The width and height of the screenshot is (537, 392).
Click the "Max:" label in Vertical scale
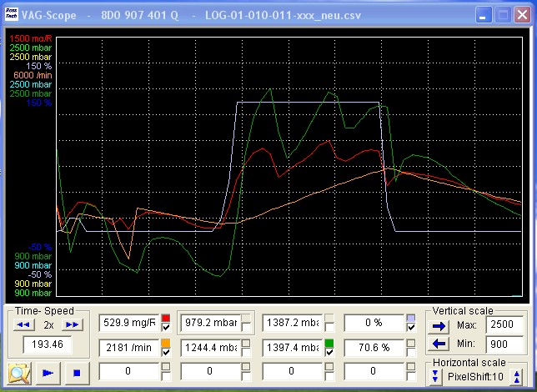tap(467, 324)
